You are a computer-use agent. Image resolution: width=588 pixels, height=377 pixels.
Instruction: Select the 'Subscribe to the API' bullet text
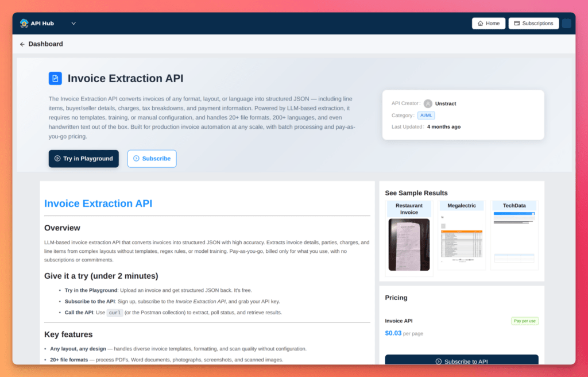pos(90,302)
